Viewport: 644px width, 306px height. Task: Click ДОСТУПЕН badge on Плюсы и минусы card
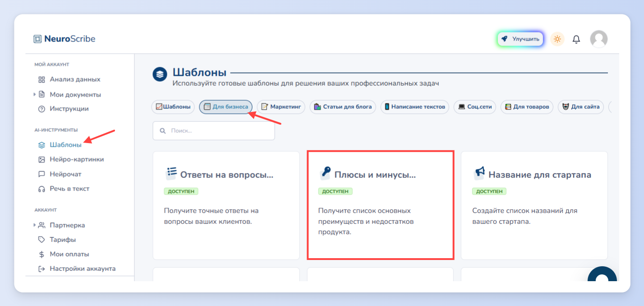coord(335,191)
